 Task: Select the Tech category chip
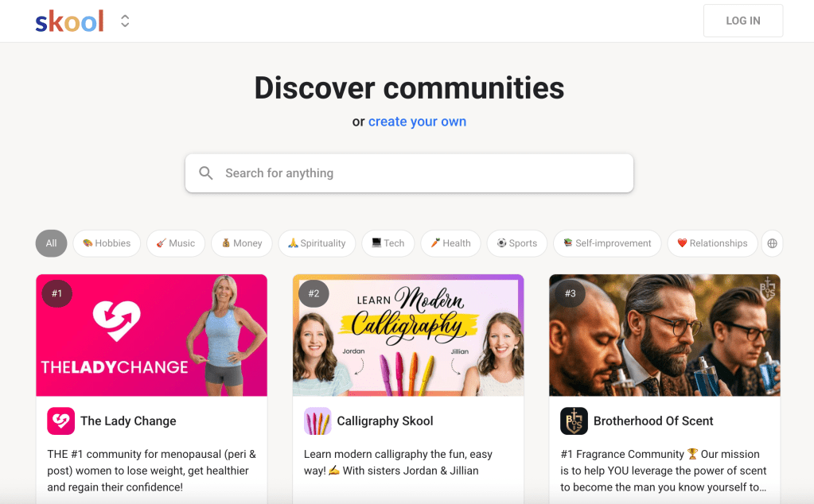(388, 243)
